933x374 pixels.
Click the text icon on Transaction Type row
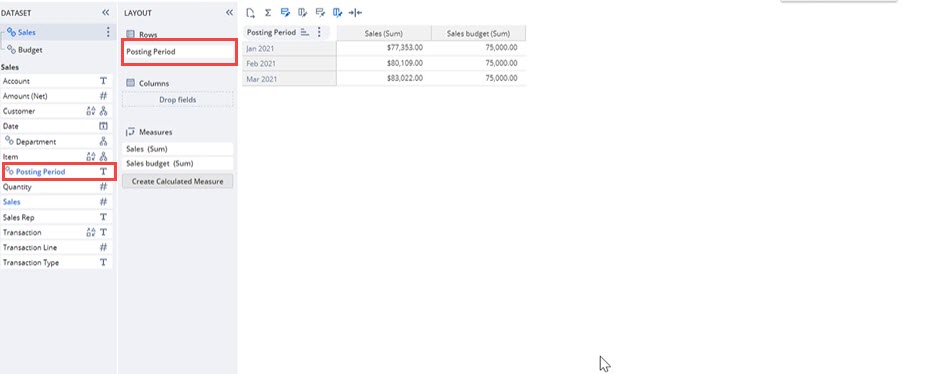[103, 262]
